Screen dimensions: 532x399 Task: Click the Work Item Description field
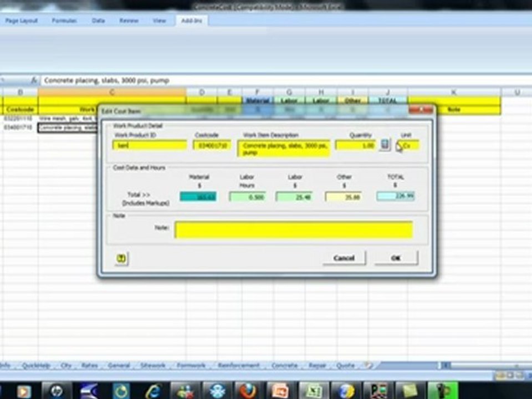[x=284, y=149]
